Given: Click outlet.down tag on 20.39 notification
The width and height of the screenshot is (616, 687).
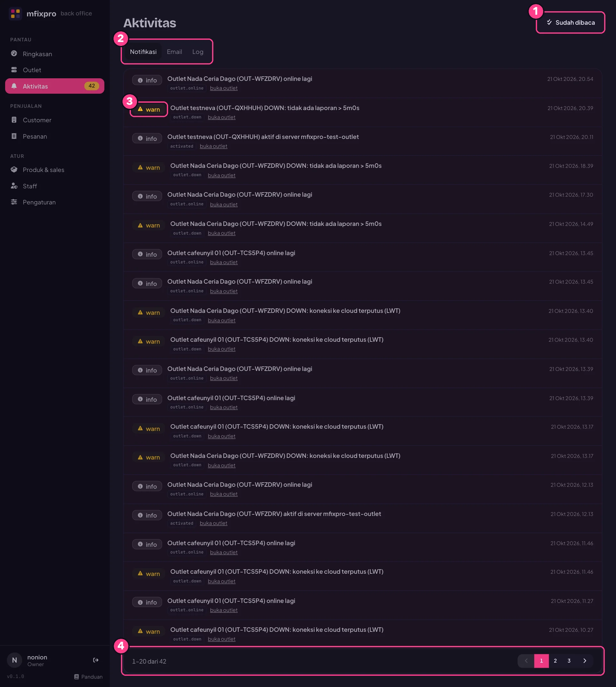Looking at the screenshot, I should (187, 117).
